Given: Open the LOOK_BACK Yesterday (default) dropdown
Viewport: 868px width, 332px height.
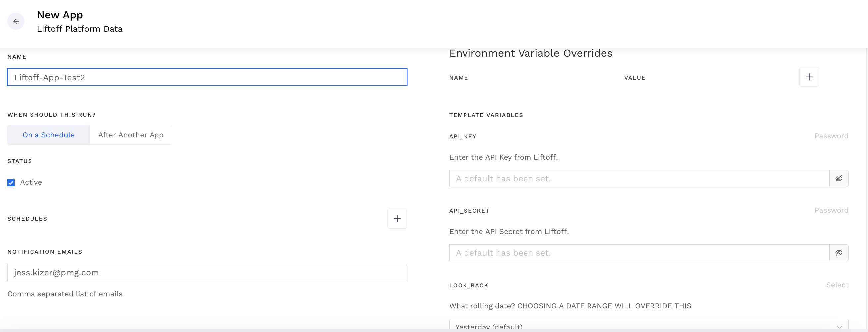Looking at the screenshot, I should [640, 326].
